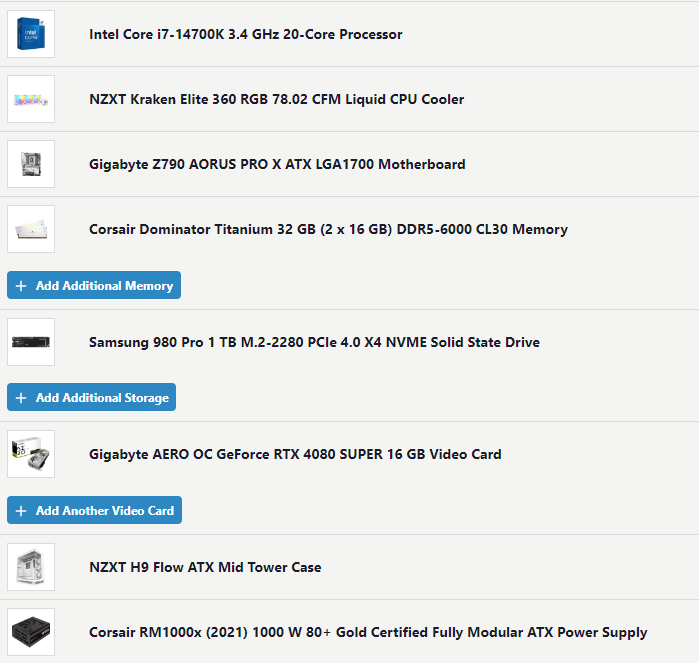The image size is (699, 663).
Task: Open the Gigabyte RTX 4080 SUPER thumbnail
Action: pyautogui.click(x=31, y=454)
